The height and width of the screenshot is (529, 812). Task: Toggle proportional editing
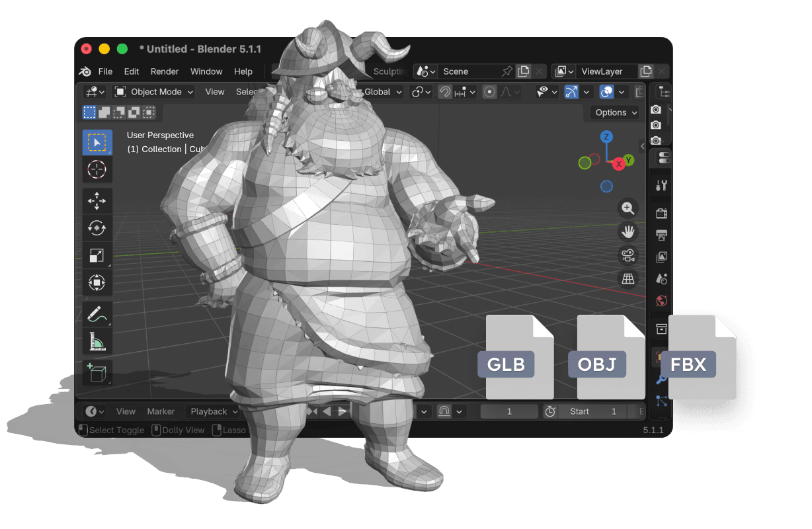click(x=489, y=92)
